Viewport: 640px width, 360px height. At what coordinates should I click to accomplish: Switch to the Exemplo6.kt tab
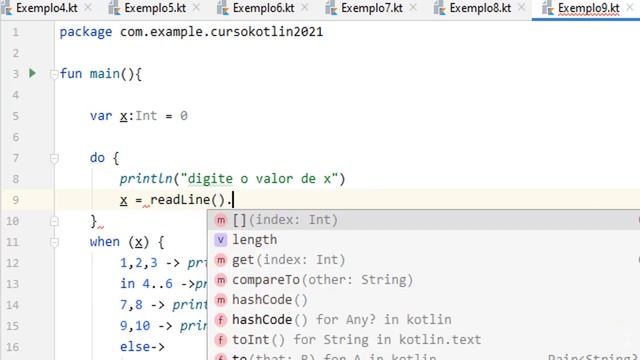(x=263, y=8)
